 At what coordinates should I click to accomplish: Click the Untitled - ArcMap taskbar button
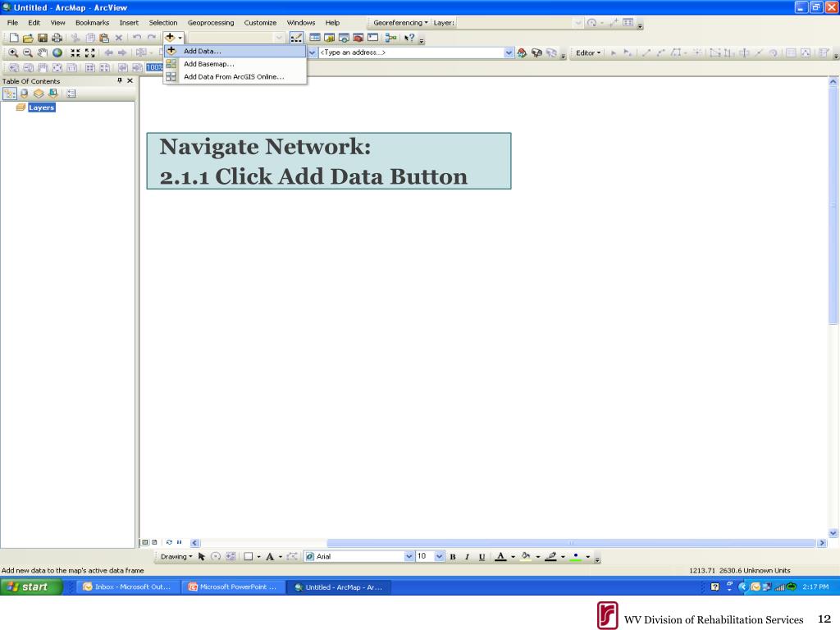pos(339,587)
